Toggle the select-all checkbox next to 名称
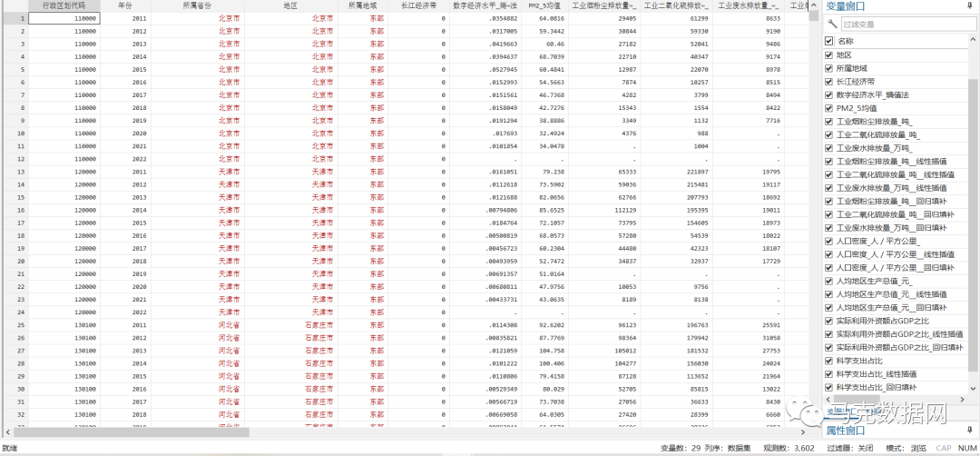 829,41
